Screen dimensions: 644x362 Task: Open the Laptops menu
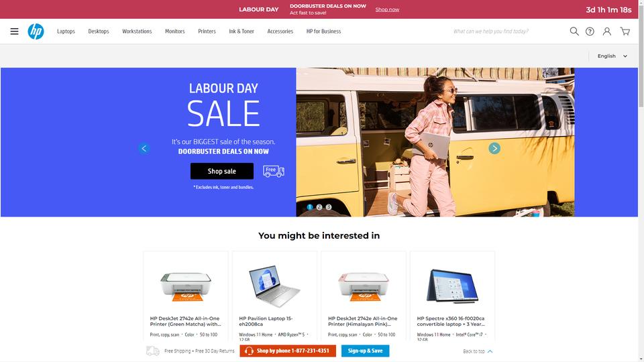pos(66,32)
